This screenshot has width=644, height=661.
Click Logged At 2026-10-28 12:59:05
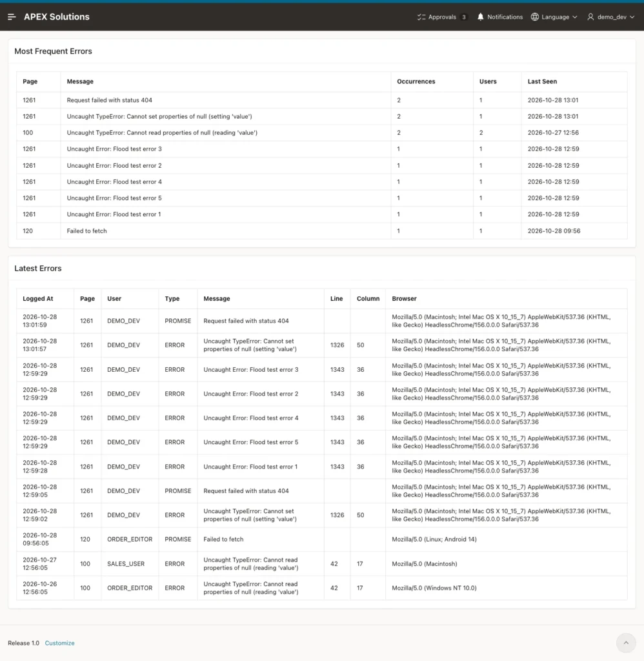point(39,491)
